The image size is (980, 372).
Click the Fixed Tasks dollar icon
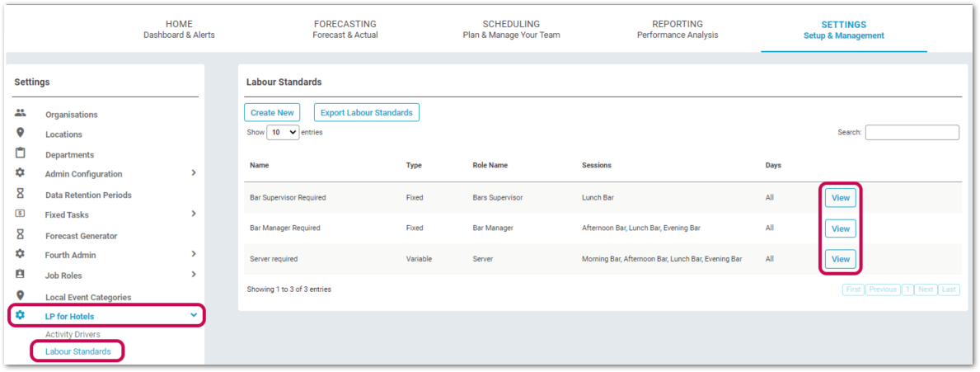tap(20, 213)
